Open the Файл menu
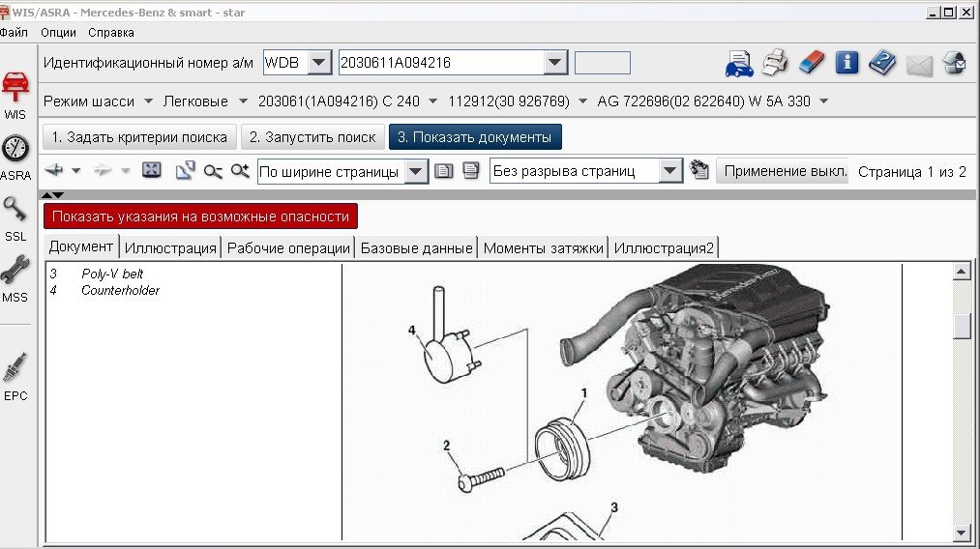The height and width of the screenshot is (549, 980). (x=14, y=33)
